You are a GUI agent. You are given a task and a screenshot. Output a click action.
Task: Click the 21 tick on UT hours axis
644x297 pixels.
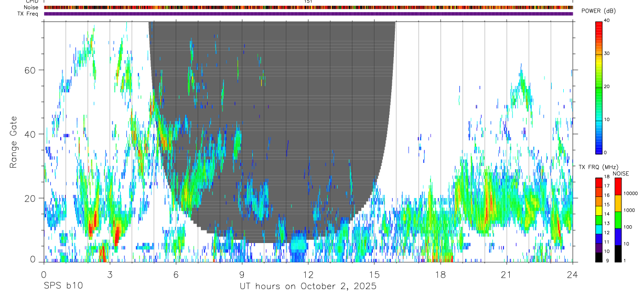(507, 274)
